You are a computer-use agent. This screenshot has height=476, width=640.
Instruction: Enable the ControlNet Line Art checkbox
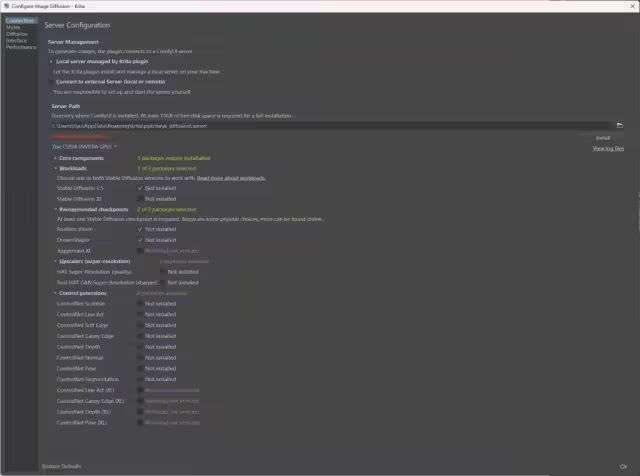140,314
